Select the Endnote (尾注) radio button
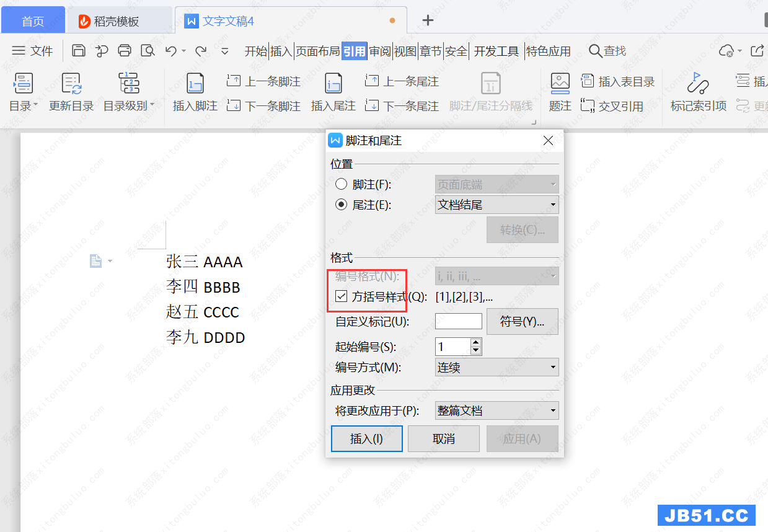 pyautogui.click(x=341, y=205)
